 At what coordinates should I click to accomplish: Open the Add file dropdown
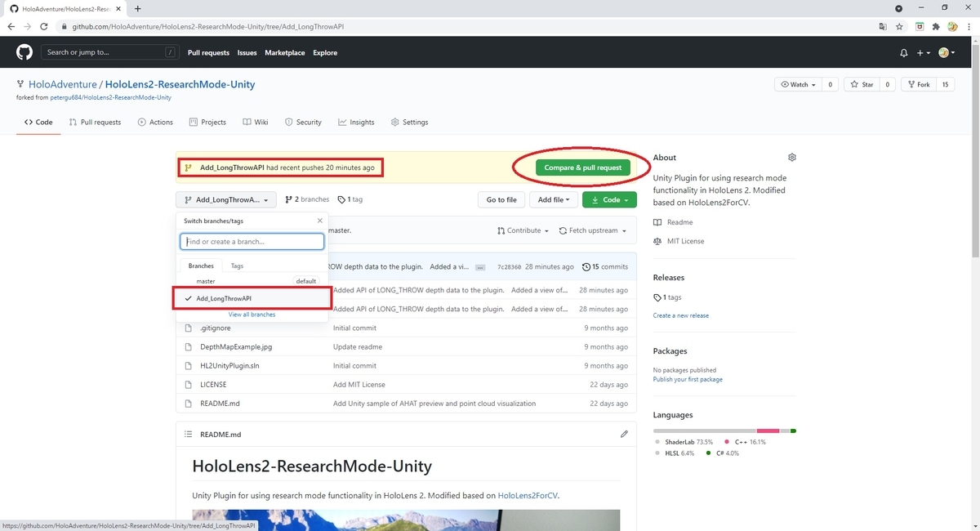tap(554, 199)
